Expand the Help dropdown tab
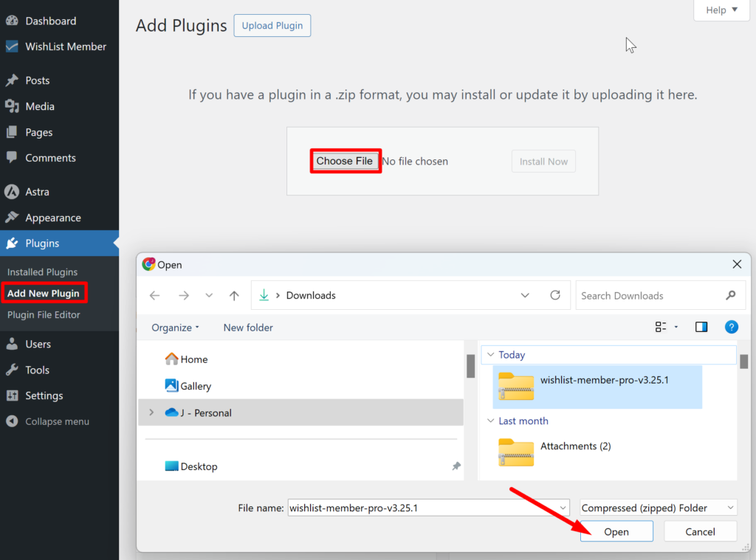The height and width of the screenshot is (560, 756). pos(721,10)
